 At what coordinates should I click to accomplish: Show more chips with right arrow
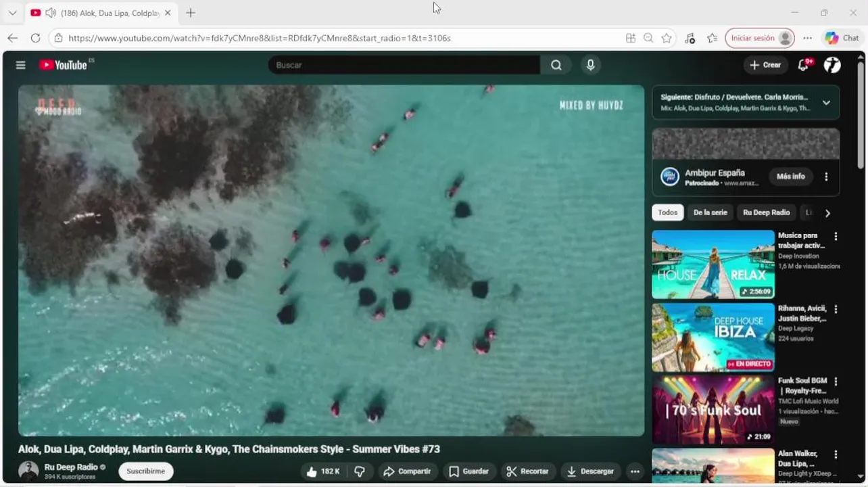[827, 213]
